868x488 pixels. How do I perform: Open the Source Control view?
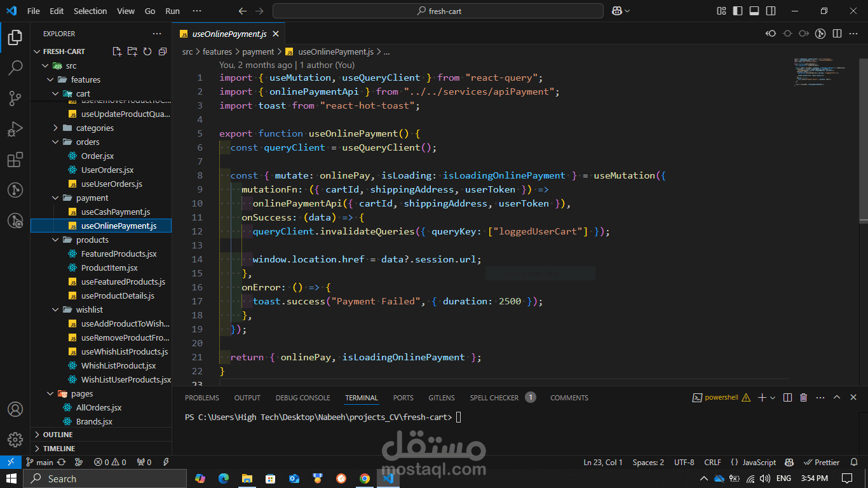[15, 98]
